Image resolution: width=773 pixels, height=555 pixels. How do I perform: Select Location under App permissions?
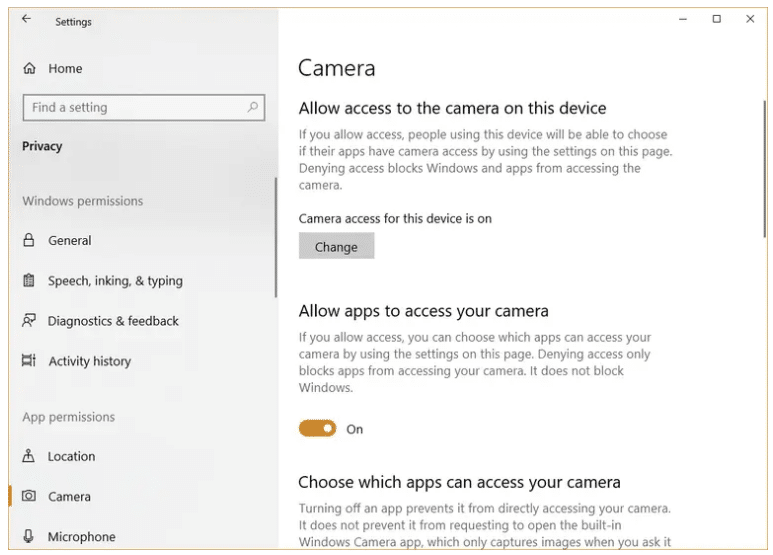point(71,456)
